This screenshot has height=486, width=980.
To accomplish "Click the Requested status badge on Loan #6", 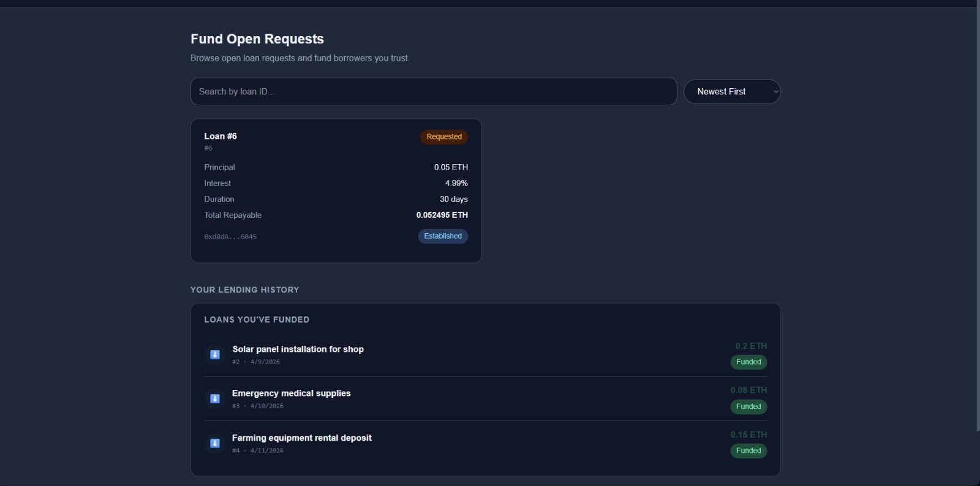I will (x=443, y=136).
